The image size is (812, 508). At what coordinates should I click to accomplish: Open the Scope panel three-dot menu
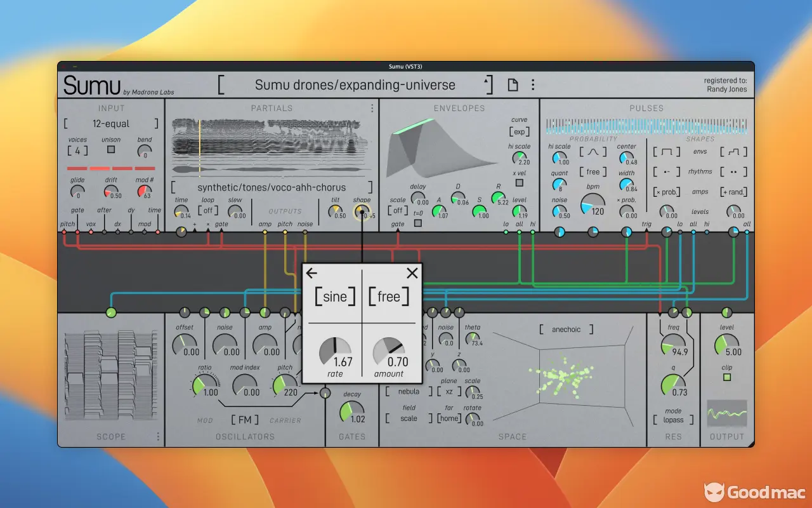pyautogui.click(x=158, y=436)
